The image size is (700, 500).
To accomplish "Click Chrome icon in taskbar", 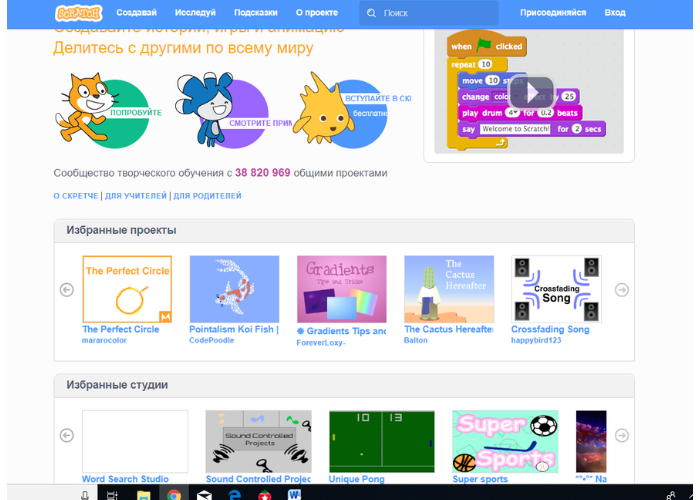I will click(174, 495).
